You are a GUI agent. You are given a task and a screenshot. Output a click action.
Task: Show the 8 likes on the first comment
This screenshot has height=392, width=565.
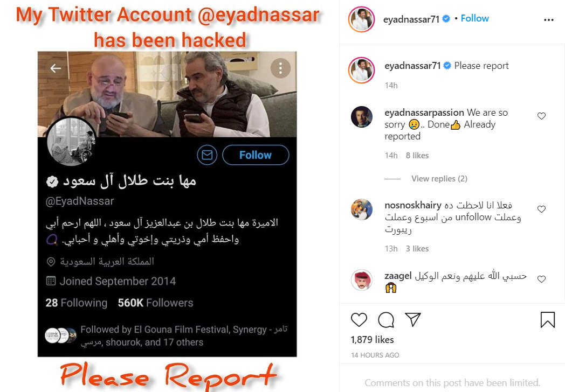pos(417,156)
